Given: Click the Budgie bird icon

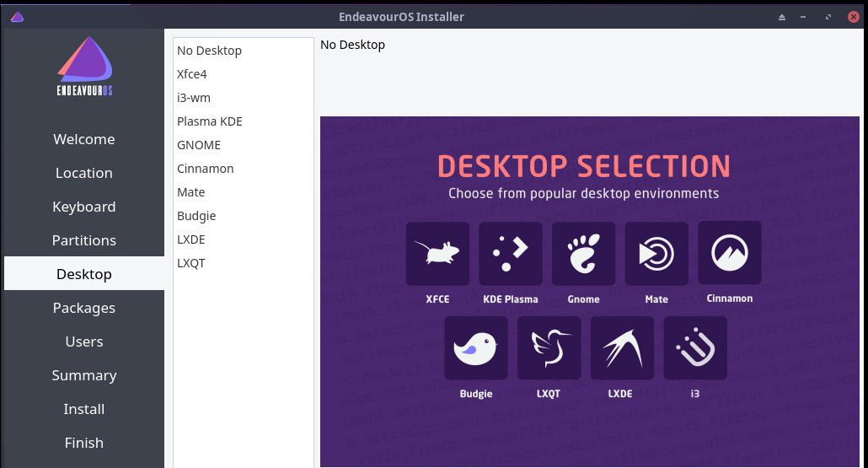Looking at the screenshot, I should tap(476, 347).
